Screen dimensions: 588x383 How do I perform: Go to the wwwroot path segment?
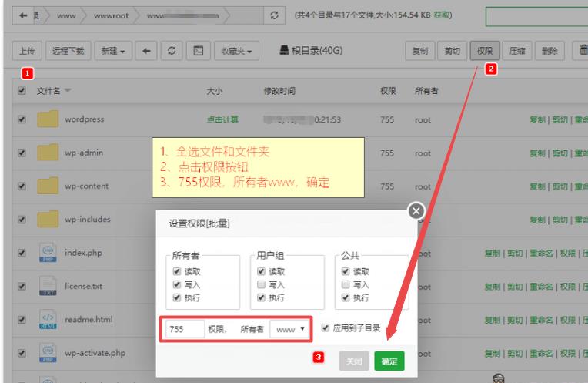[x=112, y=15]
